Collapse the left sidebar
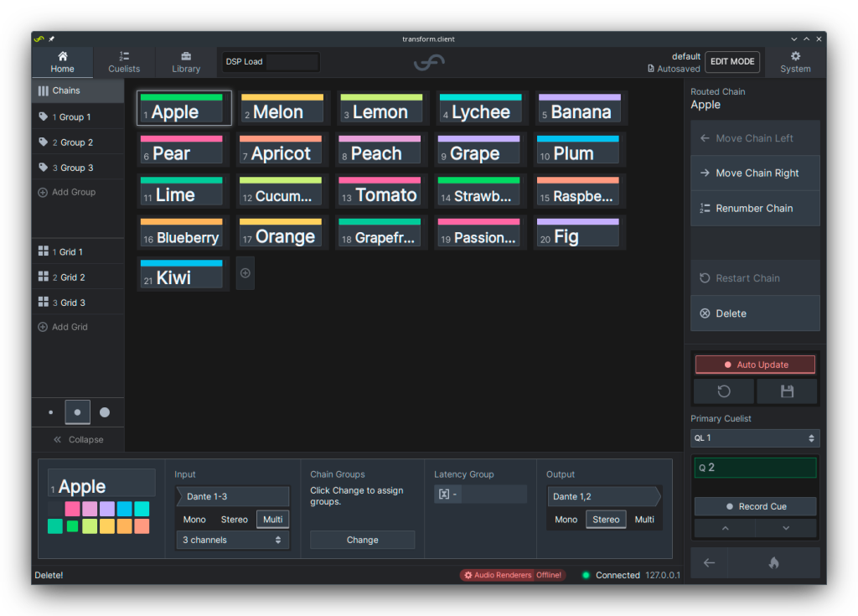This screenshot has height=616, width=858. click(x=78, y=439)
